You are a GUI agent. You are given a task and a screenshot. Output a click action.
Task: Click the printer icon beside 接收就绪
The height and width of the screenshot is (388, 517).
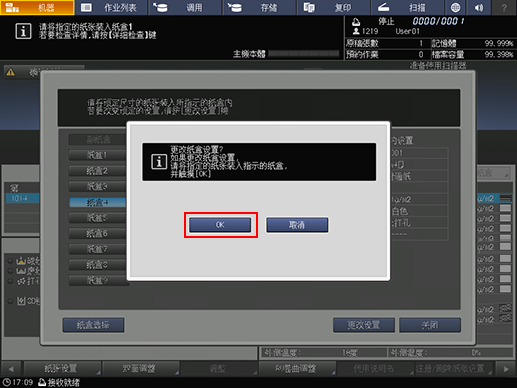[42, 382]
